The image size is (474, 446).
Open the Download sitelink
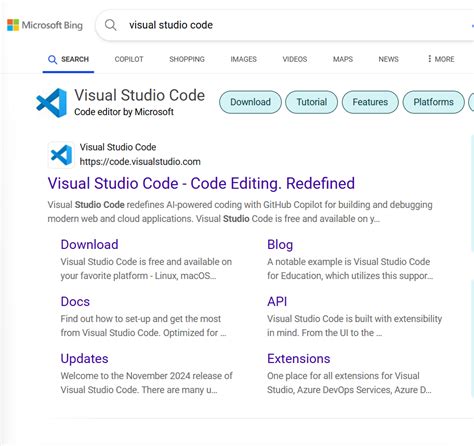click(x=89, y=244)
